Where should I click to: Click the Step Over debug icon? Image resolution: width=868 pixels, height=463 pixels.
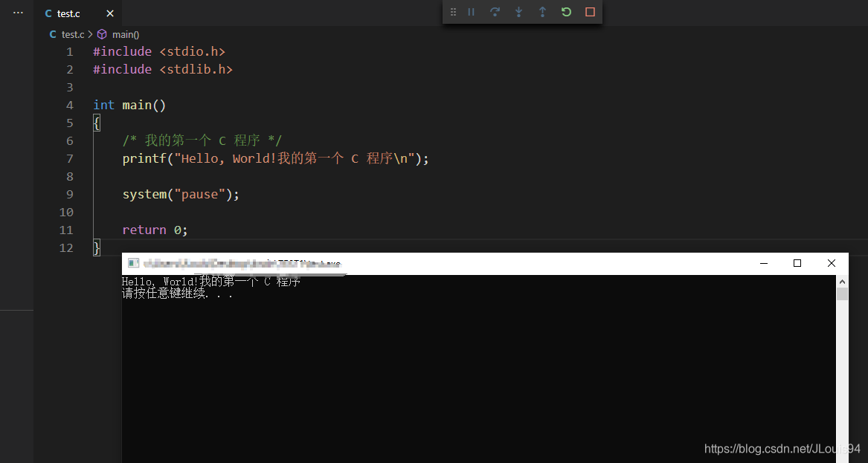click(495, 12)
